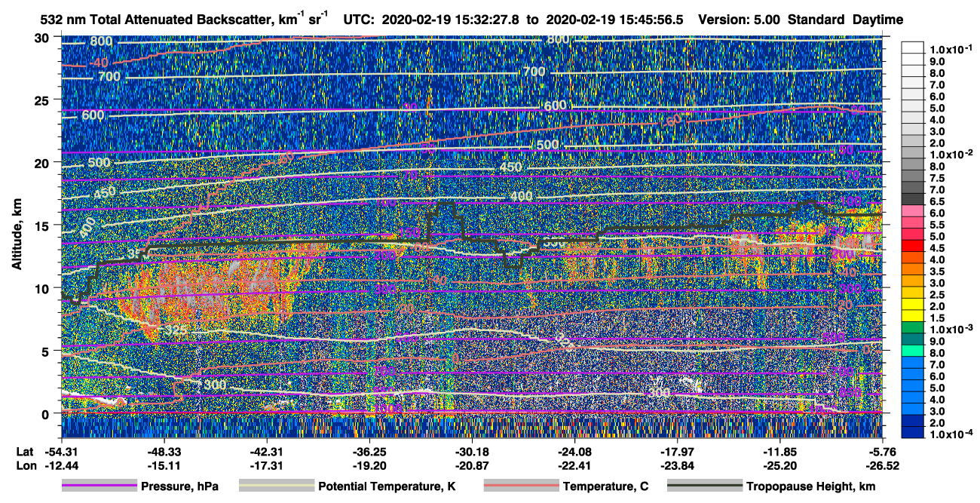Click longitude value -23.84
This screenshot has width=980, height=503.
(x=677, y=466)
